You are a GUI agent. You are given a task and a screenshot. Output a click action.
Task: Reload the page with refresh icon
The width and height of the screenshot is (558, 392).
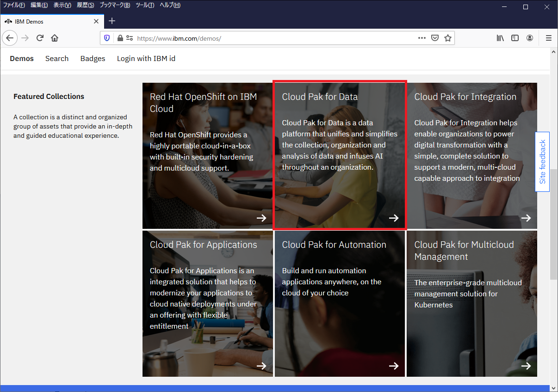[x=40, y=38]
